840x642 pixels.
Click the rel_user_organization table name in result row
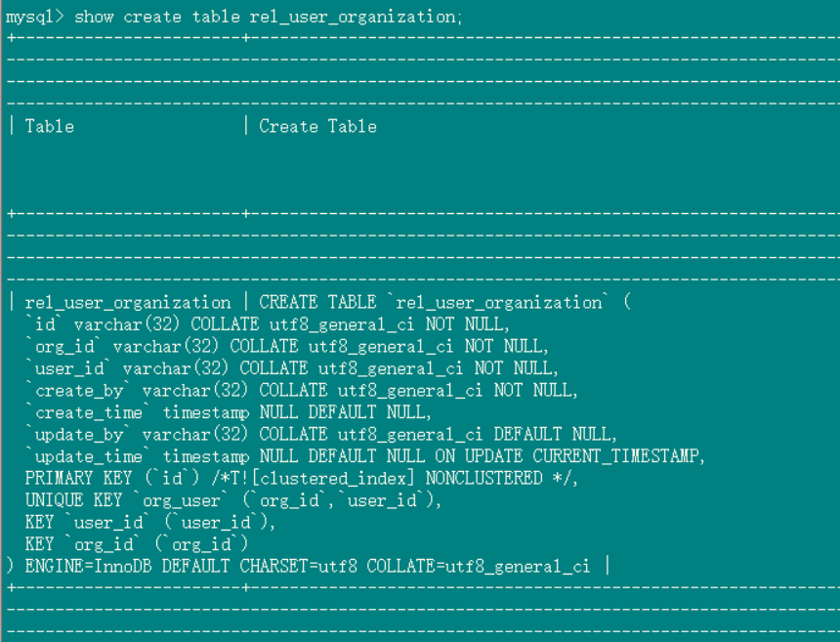point(128,302)
